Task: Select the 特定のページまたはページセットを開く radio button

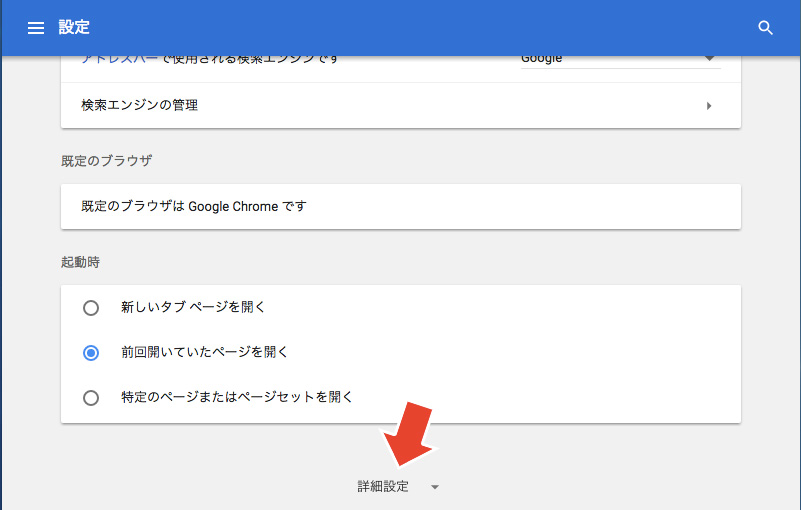Action: click(91, 397)
